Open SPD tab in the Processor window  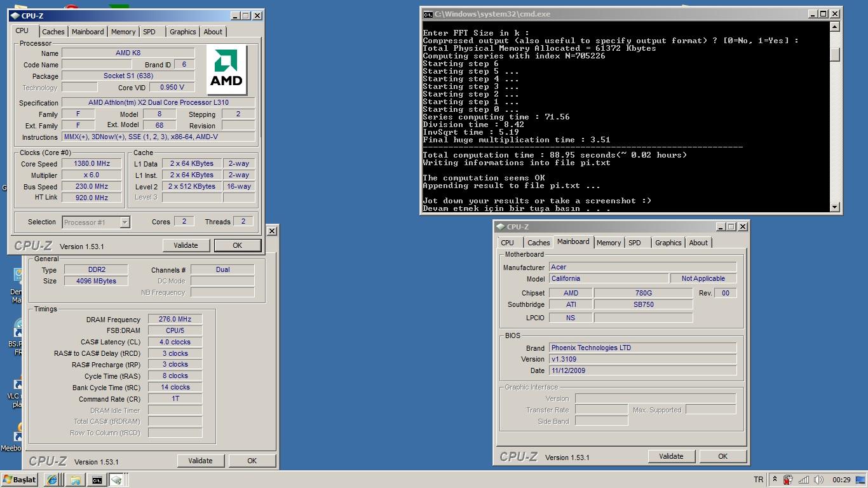[149, 32]
